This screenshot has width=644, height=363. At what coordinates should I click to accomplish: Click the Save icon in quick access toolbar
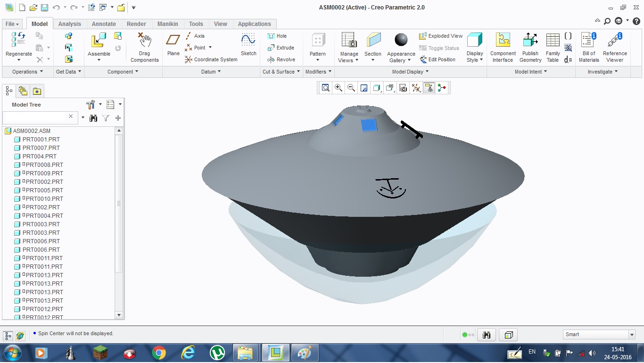[44, 8]
